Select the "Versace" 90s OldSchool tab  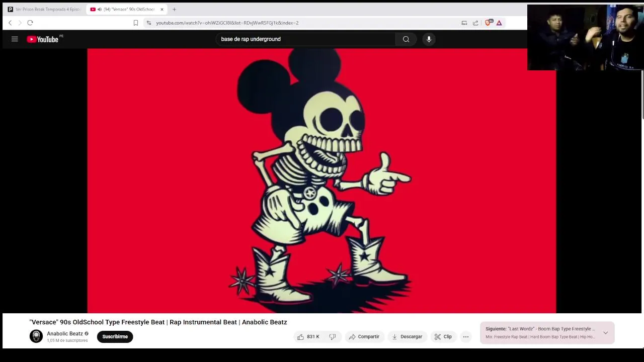(x=127, y=9)
